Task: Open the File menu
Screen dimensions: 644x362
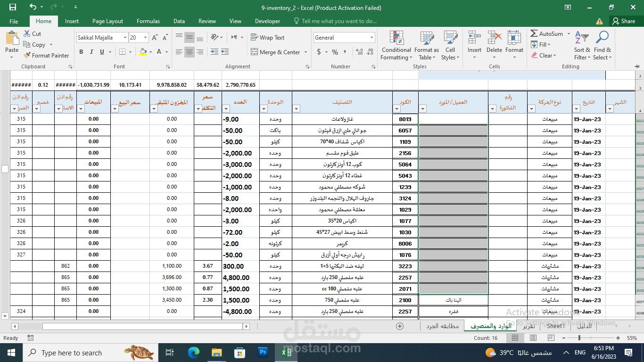Action: point(14,21)
